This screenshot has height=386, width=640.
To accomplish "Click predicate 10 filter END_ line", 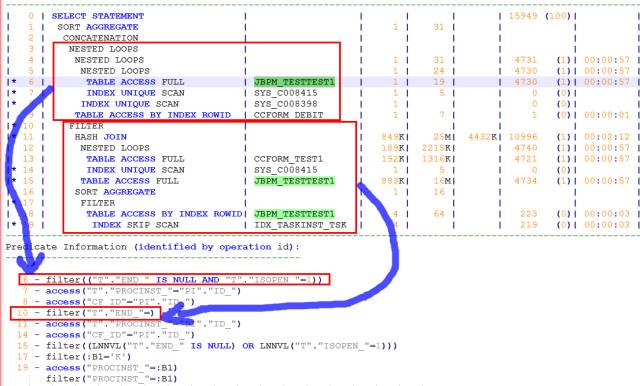I will [x=86, y=313].
